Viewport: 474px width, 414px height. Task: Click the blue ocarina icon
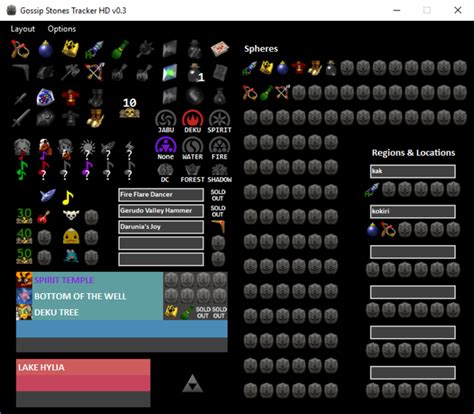[x=47, y=196]
